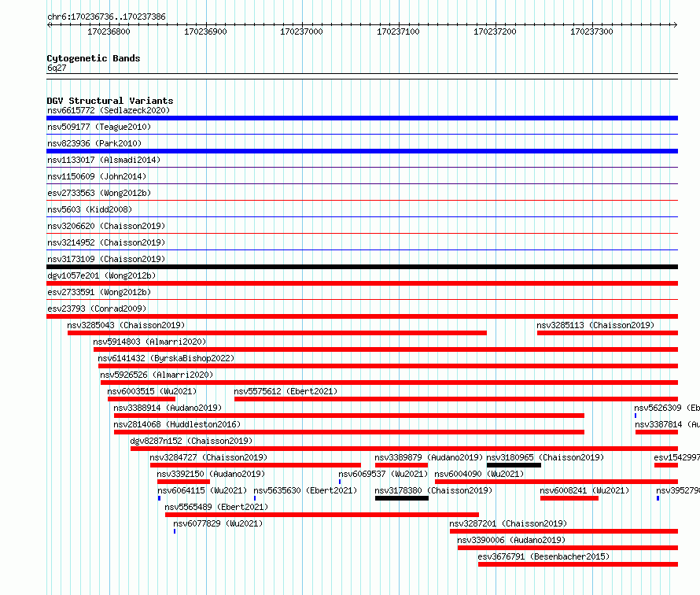Click blue tick under nsv6077829
This screenshot has height=595, width=700.
pos(175,531)
